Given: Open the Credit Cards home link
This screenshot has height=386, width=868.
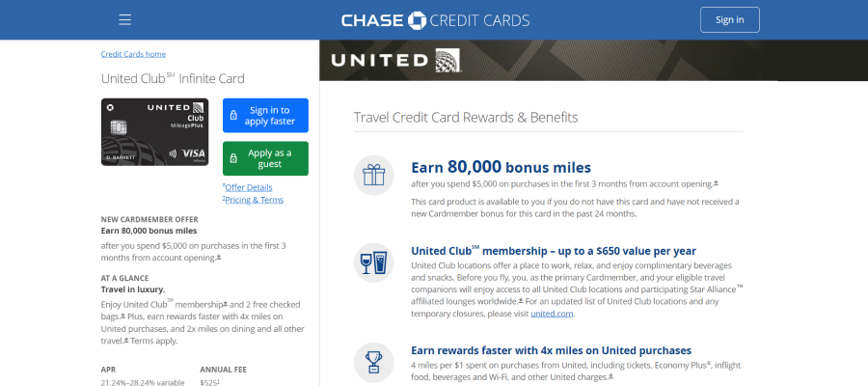Looking at the screenshot, I should [133, 54].
